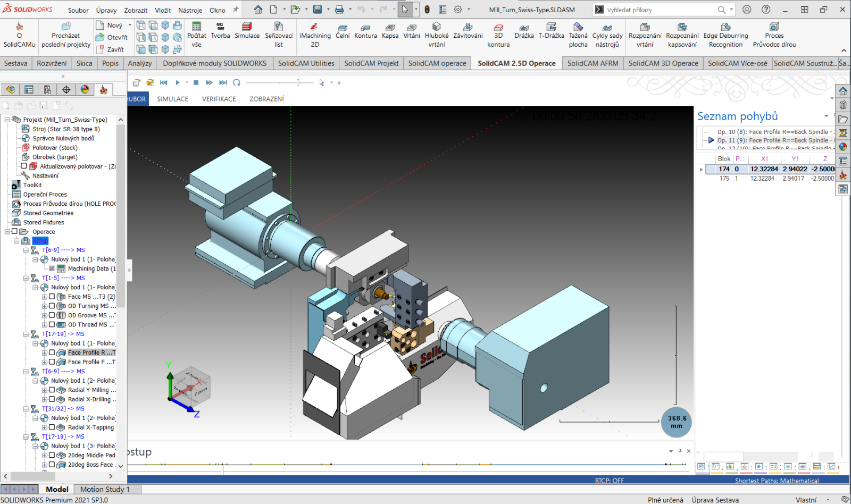Switch to Motion Study 1 tab
The image size is (851, 504).
(x=105, y=489)
